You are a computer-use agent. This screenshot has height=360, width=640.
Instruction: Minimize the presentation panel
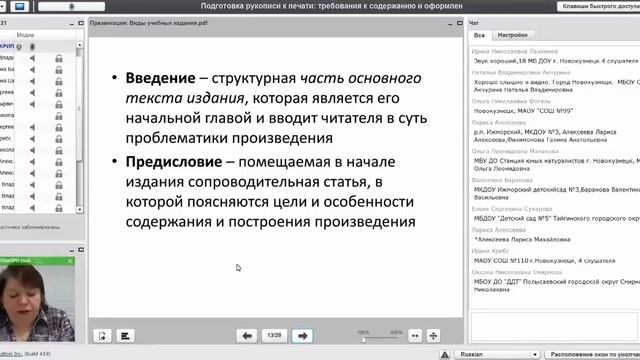click(450, 24)
